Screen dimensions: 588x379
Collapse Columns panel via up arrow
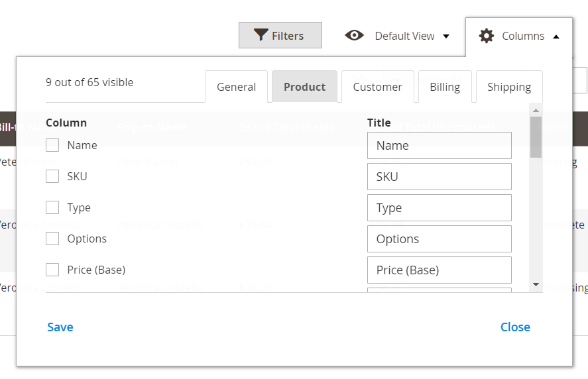click(556, 36)
